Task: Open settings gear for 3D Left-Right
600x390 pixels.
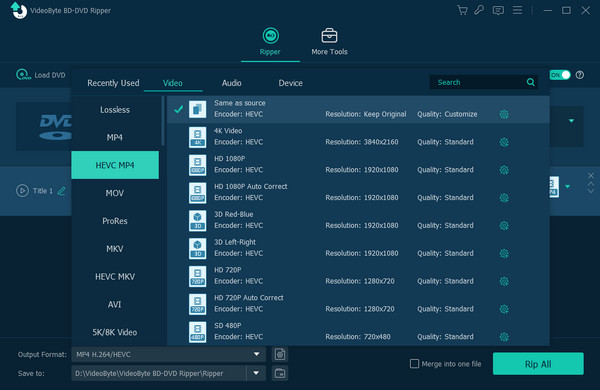Action: tap(504, 254)
